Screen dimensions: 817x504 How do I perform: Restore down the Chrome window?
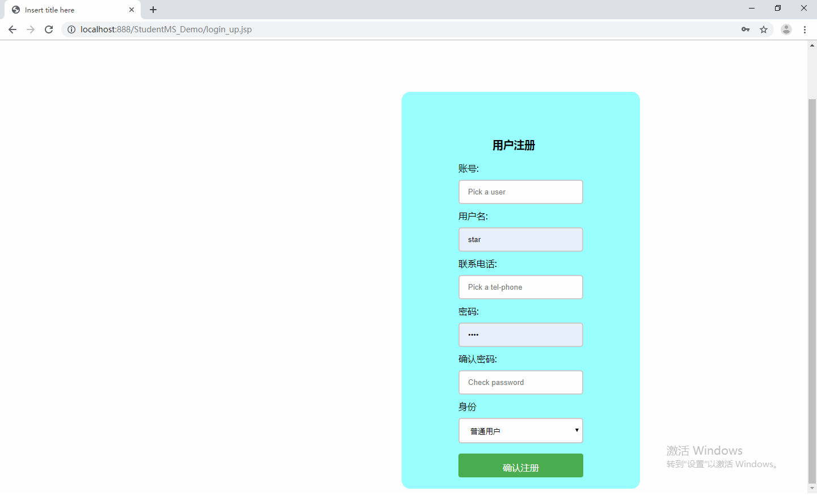click(778, 9)
